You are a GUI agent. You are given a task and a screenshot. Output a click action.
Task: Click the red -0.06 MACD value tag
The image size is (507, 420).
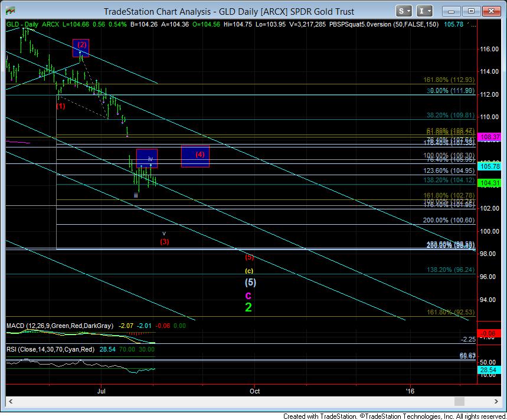[489, 333]
